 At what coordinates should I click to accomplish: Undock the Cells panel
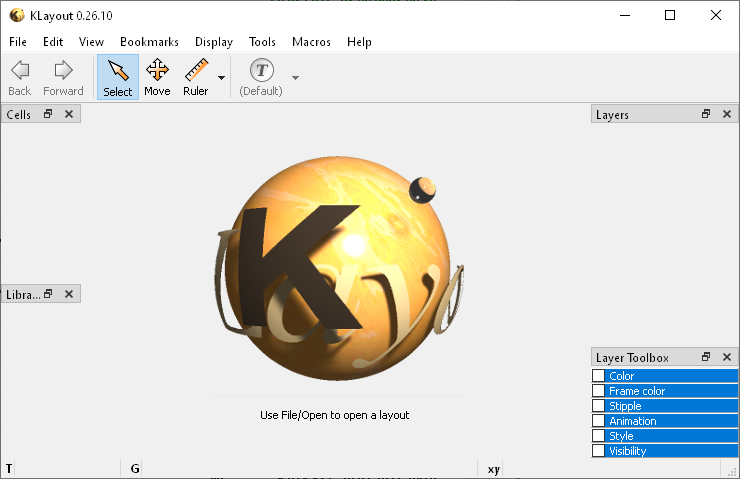48,114
